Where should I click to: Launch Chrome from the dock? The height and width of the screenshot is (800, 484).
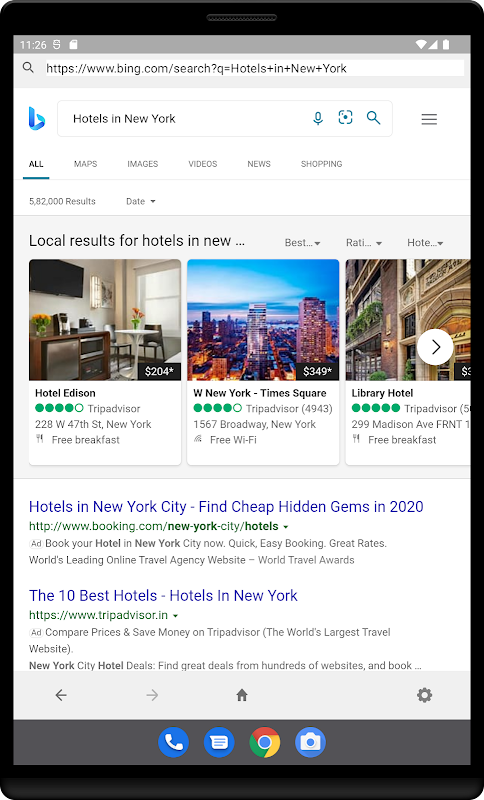click(265, 742)
